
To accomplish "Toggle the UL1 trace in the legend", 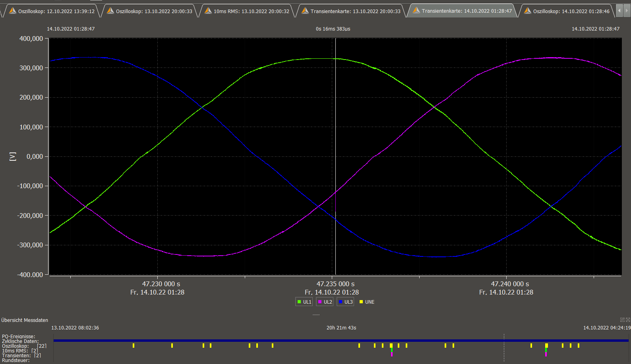I will [x=304, y=302].
